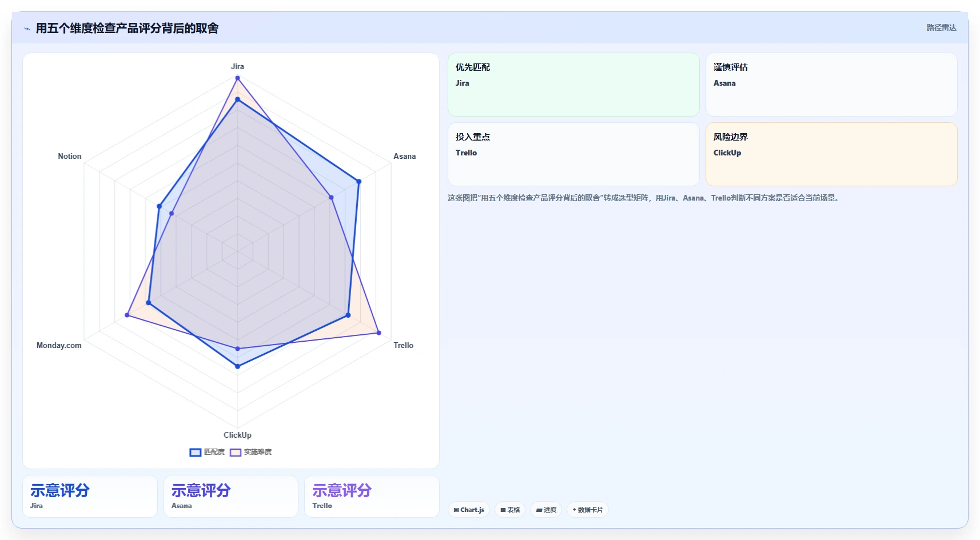The width and height of the screenshot is (980, 540).
Task: Toggle the 实施难度 legend item
Action: click(x=250, y=452)
